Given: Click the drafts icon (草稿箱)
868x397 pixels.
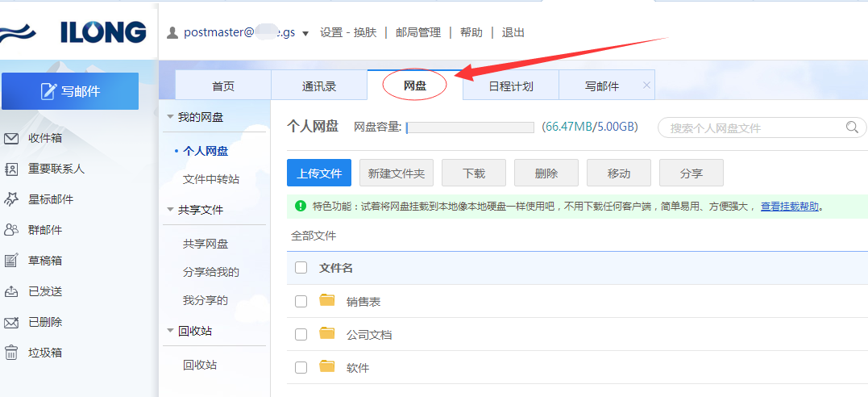Looking at the screenshot, I should tap(11, 261).
